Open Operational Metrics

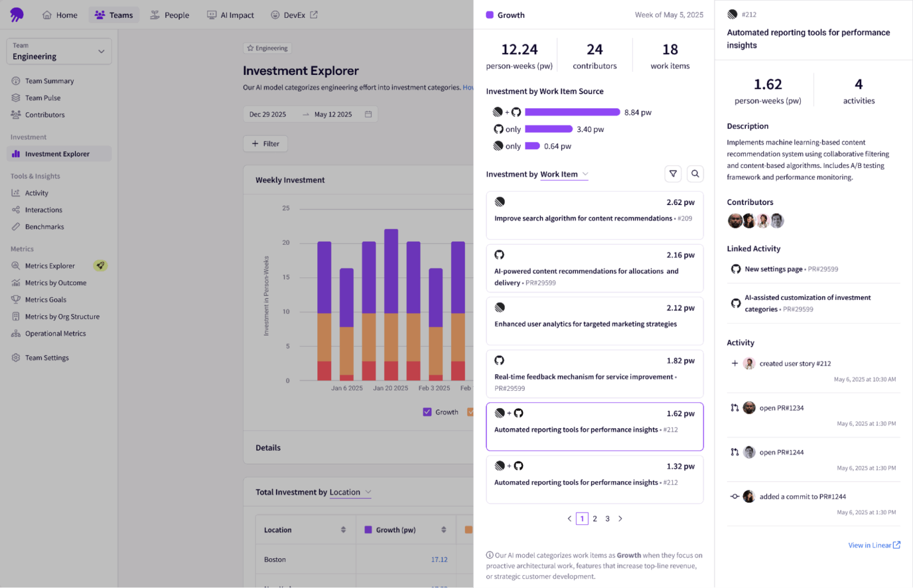[x=55, y=333]
